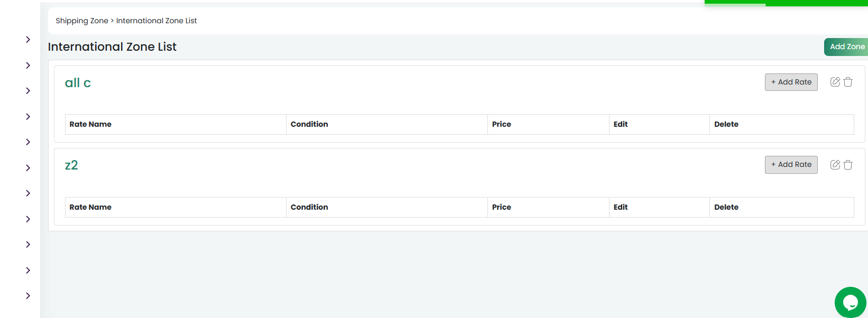Add a rate to the 'z2' zone

[791, 165]
